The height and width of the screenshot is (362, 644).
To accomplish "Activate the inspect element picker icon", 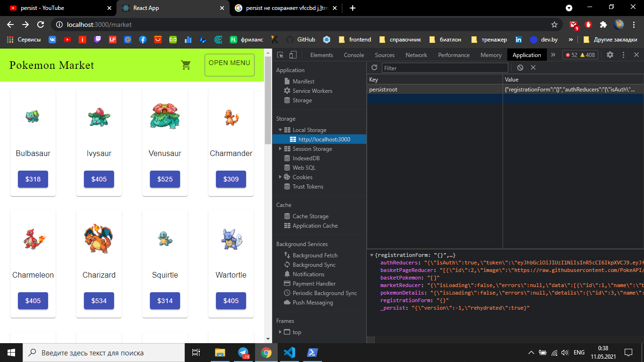I will pos(281,55).
